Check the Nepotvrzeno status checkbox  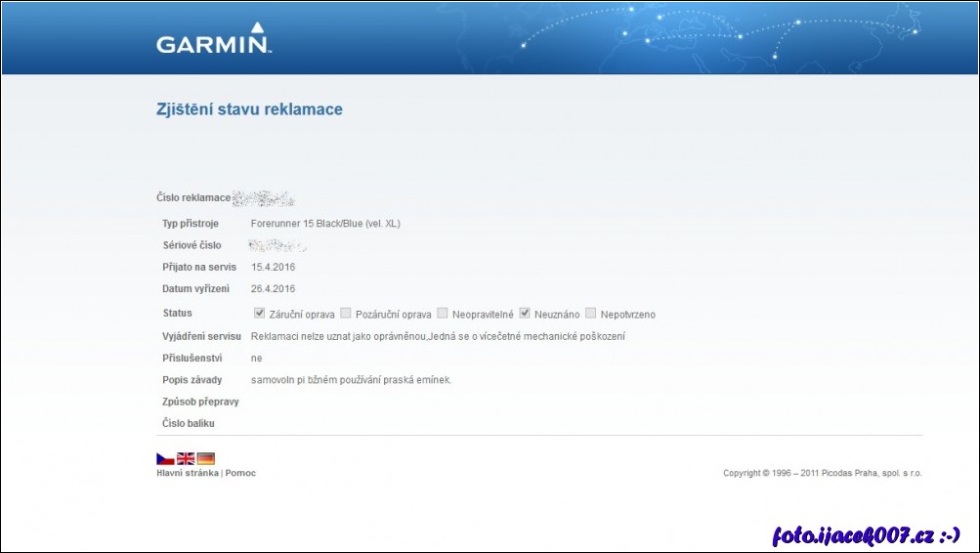pyautogui.click(x=590, y=314)
